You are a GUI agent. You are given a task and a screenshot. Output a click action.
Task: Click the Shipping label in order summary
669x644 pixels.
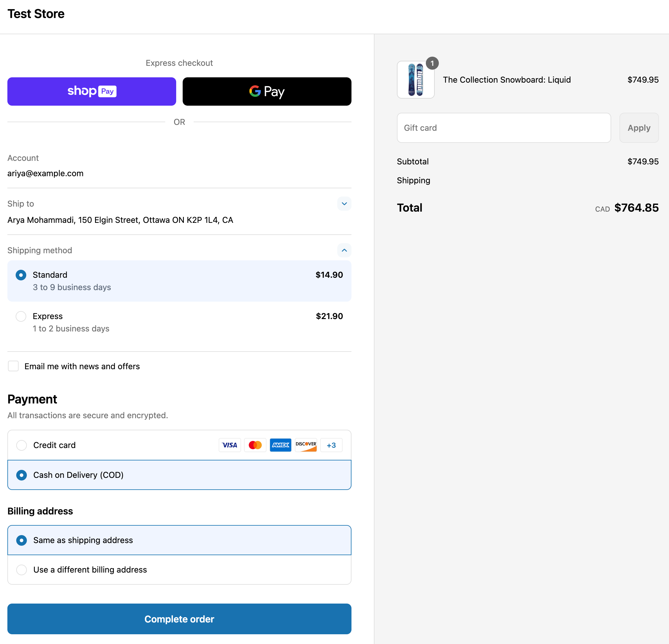click(413, 181)
